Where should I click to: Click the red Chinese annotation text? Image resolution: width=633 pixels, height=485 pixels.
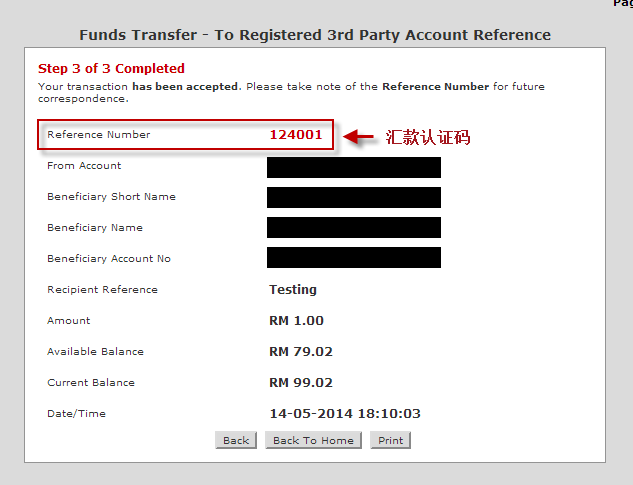[x=428, y=137]
